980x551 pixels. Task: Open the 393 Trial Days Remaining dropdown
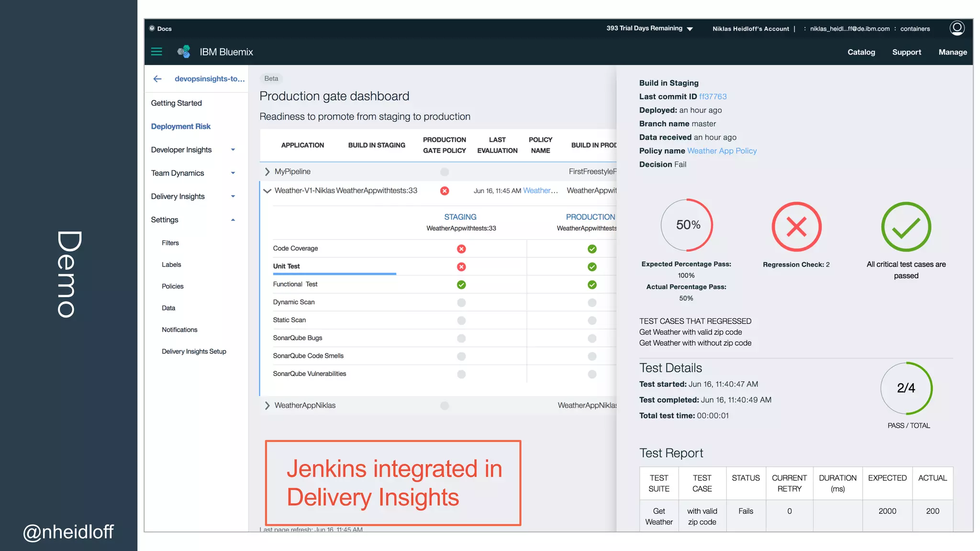(x=649, y=28)
